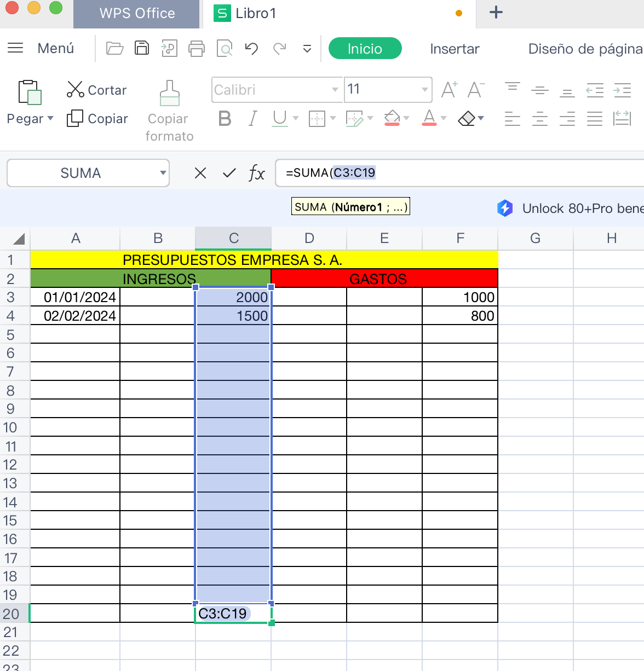The image size is (644, 671).
Task: Open the insert function fx icon
Action: pyautogui.click(x=256, y=173)
